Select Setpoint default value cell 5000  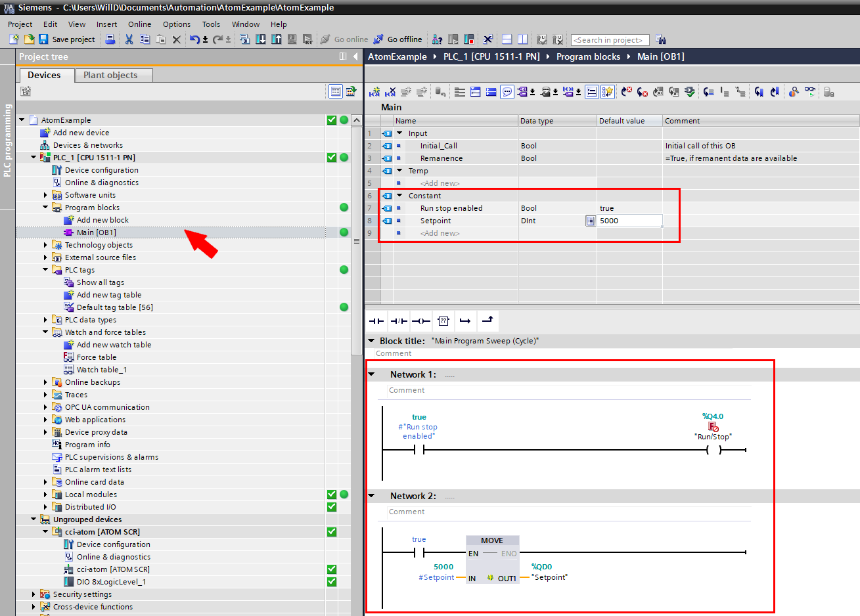pos(628,221)
